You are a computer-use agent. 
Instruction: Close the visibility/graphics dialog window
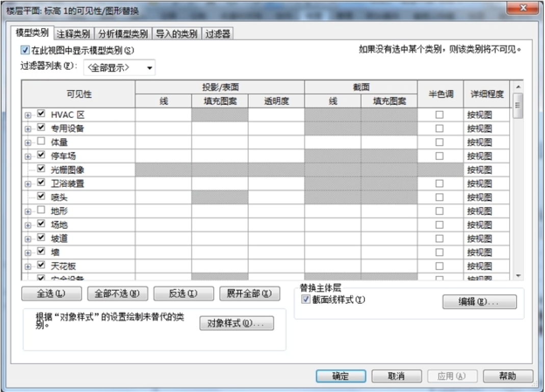pos(523,9)
